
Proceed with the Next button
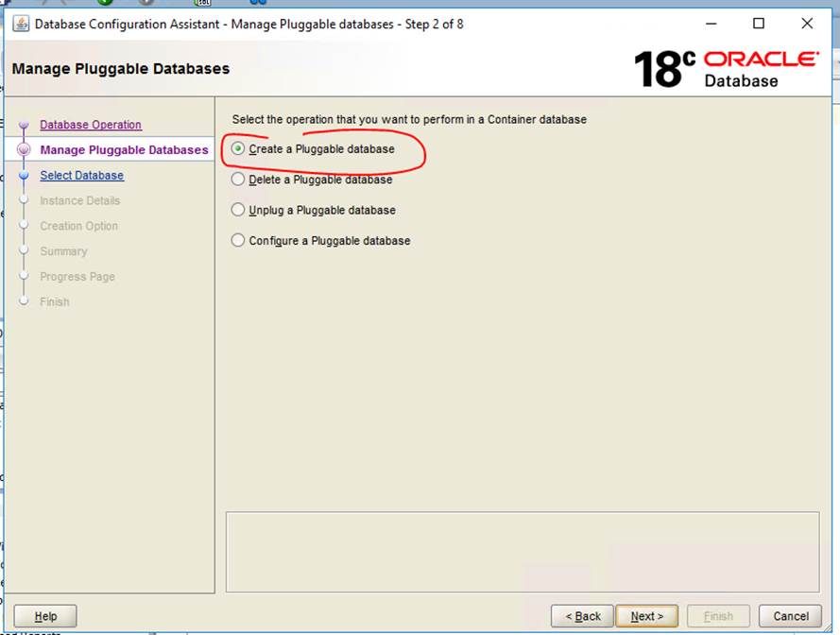coord(646,616)
